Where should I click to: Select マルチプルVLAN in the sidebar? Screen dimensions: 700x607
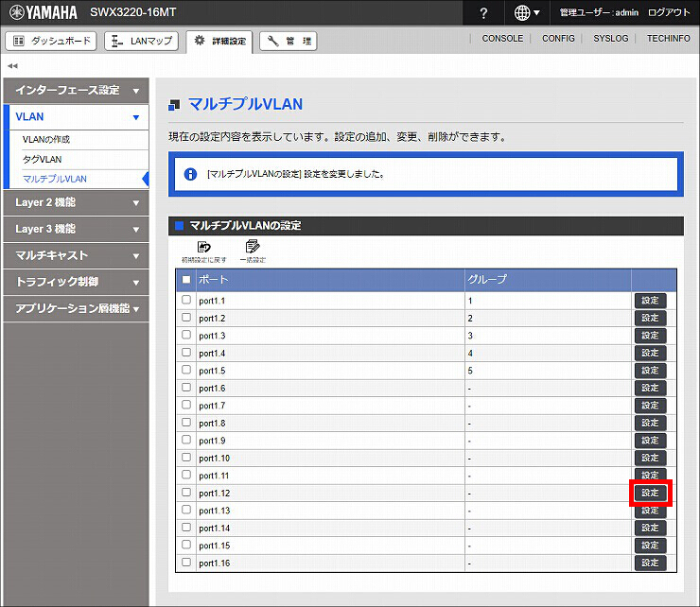pyautogui.click(x=55, y=179)
